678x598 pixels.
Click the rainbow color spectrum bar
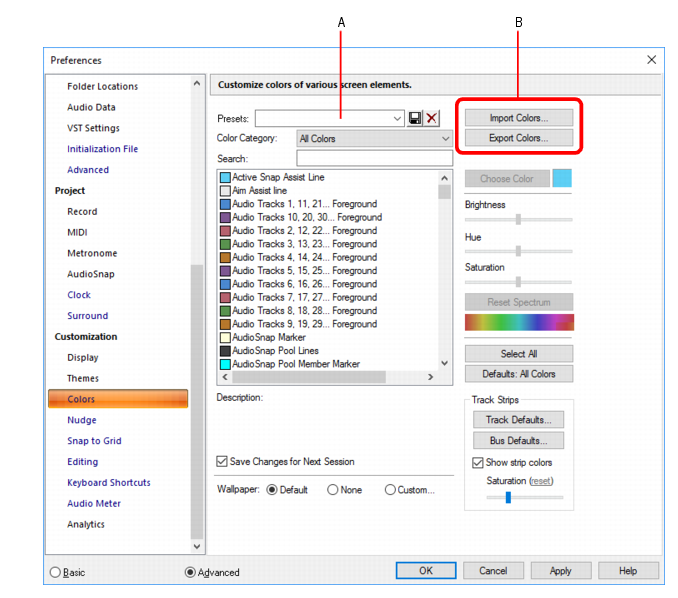519,322
